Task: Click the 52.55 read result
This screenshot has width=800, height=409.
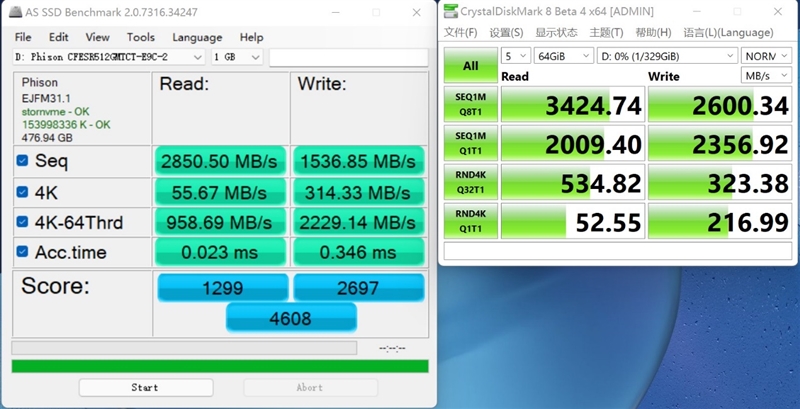Action: point(573,221)
